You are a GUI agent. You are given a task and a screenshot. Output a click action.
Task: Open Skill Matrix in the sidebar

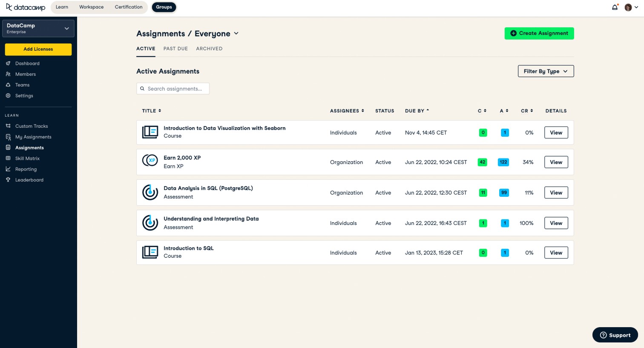coord(27,158)
